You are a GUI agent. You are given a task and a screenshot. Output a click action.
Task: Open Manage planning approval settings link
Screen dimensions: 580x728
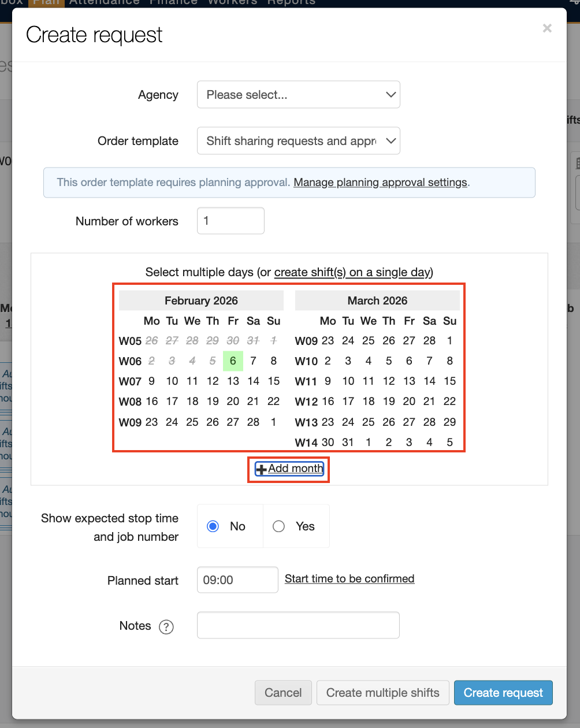click(381, 182)
